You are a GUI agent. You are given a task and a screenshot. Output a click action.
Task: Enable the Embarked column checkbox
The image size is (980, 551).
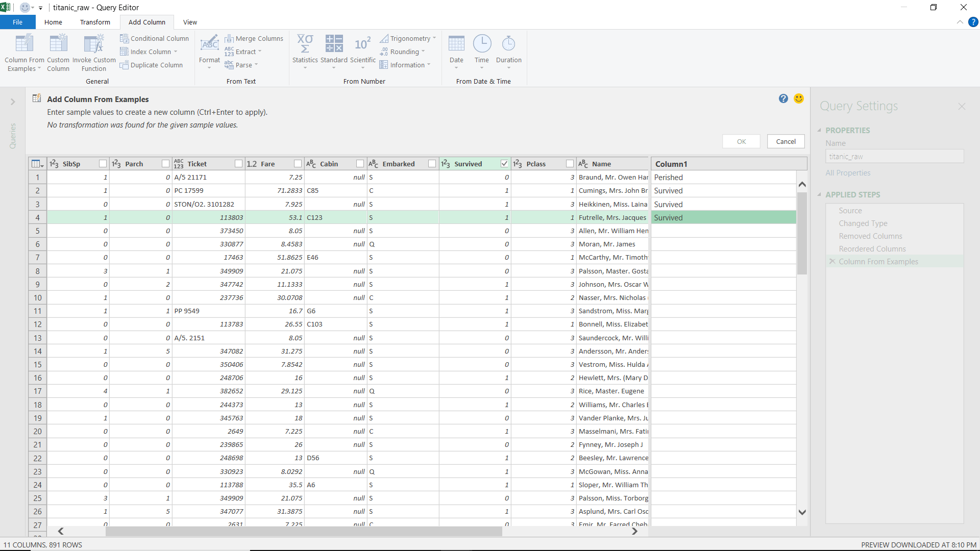432,164
